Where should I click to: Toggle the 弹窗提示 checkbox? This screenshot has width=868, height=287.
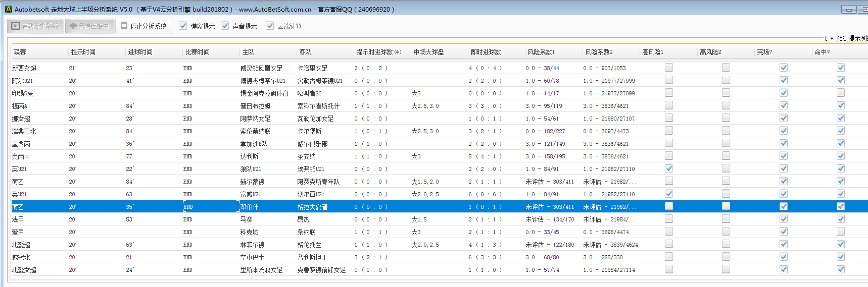click(183, 26)
